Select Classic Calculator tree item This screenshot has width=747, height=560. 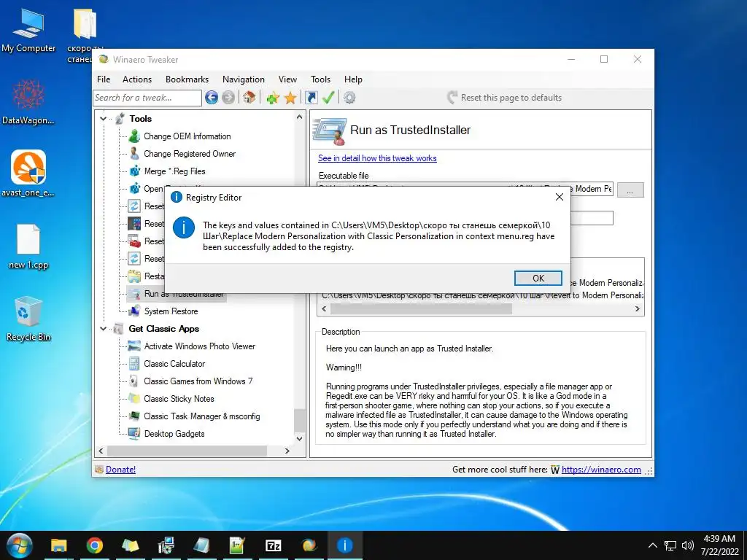click(x=174, y=364)
